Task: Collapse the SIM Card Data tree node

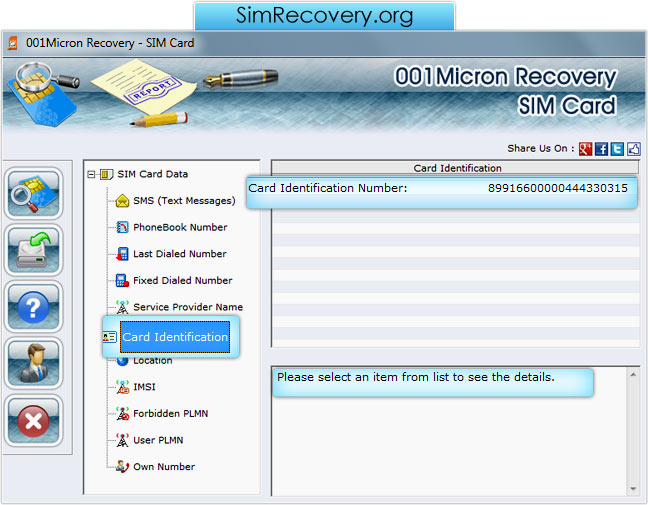Action: (x=91, y=174)
